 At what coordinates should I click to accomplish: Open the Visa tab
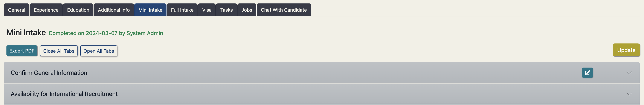pos(207,10)
